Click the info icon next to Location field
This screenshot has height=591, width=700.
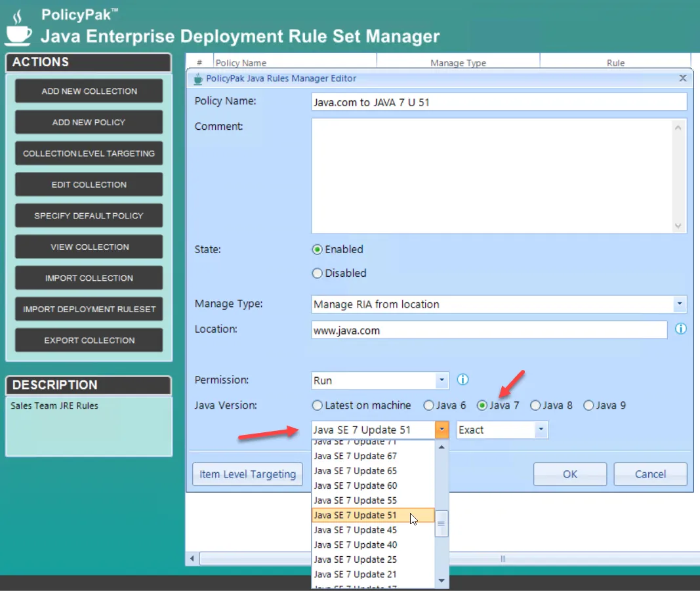pyautogui.click(x=680, y=329)
